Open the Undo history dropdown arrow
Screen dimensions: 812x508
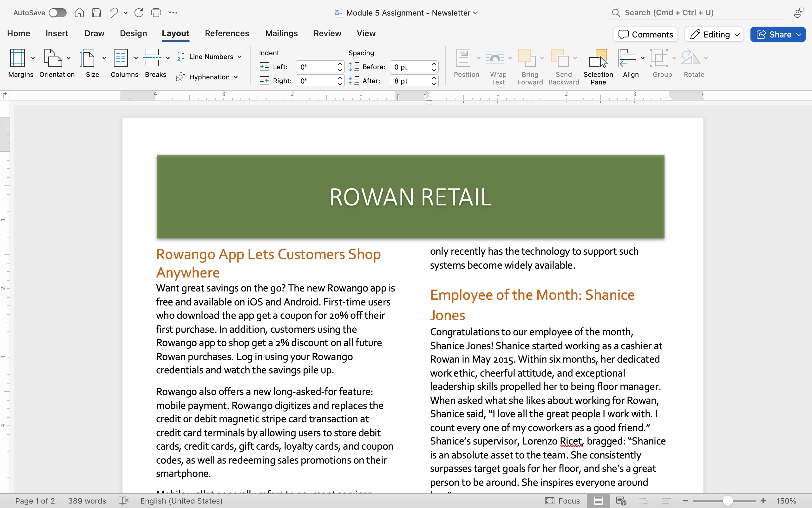coord(126,13)
